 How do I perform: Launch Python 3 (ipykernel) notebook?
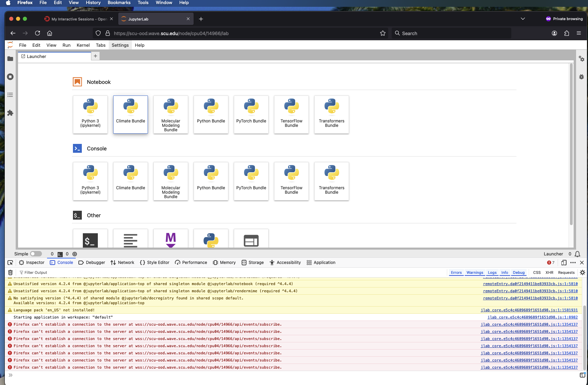pos(90,115)
